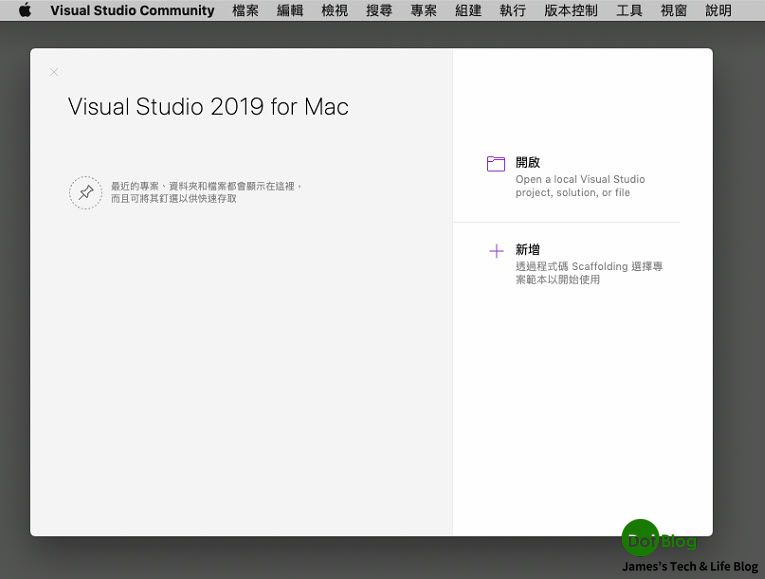Open the 執行 menu

pos(513,10)
